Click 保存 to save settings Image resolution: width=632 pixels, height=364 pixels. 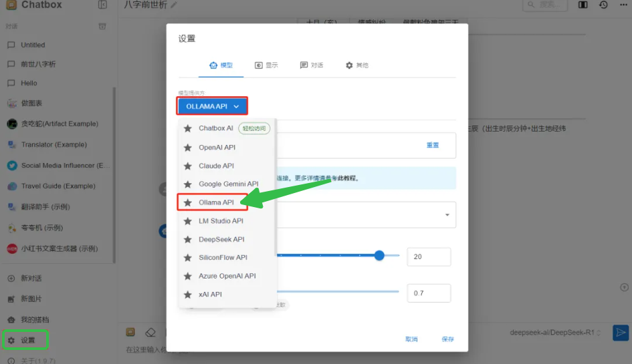click(x=447, y=339)
